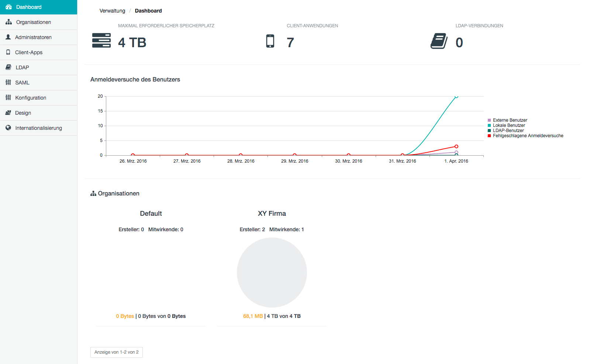This screenshot has height=364, width=593.
Task: Click the Dashboard breadcrumb label
Action: pos(148,11)
